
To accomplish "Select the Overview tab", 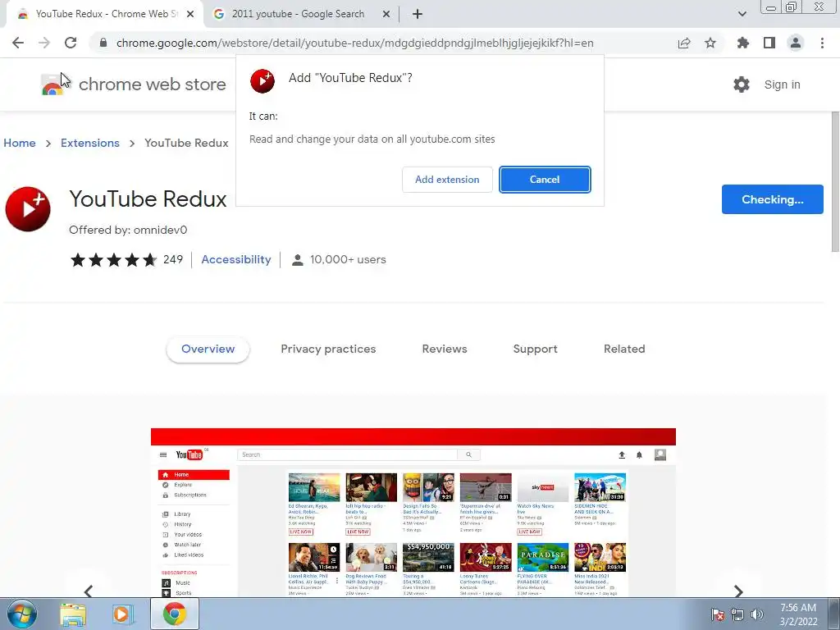I will pos(208,349).
